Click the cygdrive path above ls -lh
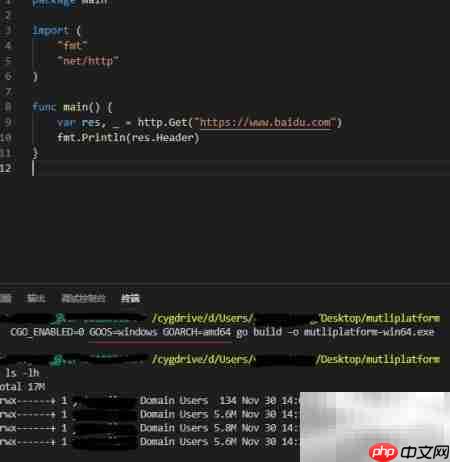 click(296, 359)
